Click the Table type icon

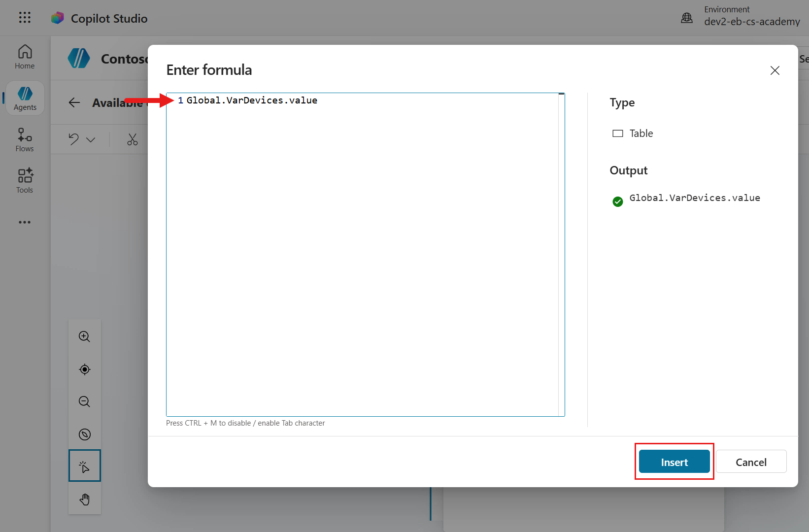click(x=617, y=133)
